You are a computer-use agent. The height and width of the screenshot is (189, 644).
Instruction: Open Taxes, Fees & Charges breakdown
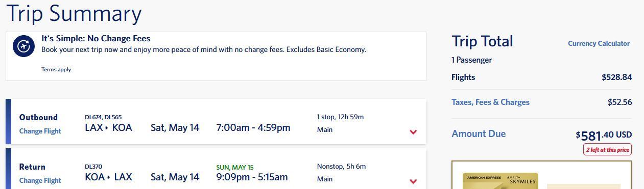(490, 102)
